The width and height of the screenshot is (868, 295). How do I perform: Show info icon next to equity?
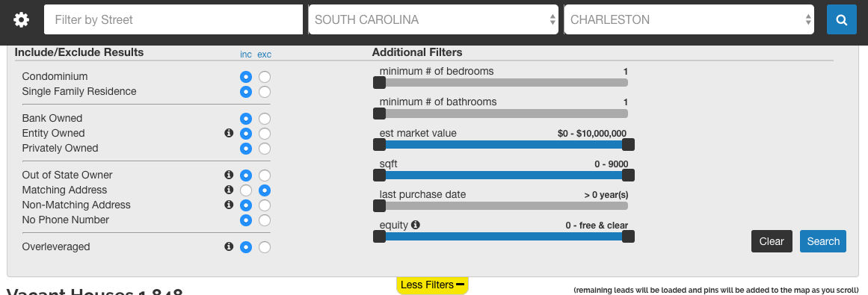pyautogui.click(x=416, y=225)
